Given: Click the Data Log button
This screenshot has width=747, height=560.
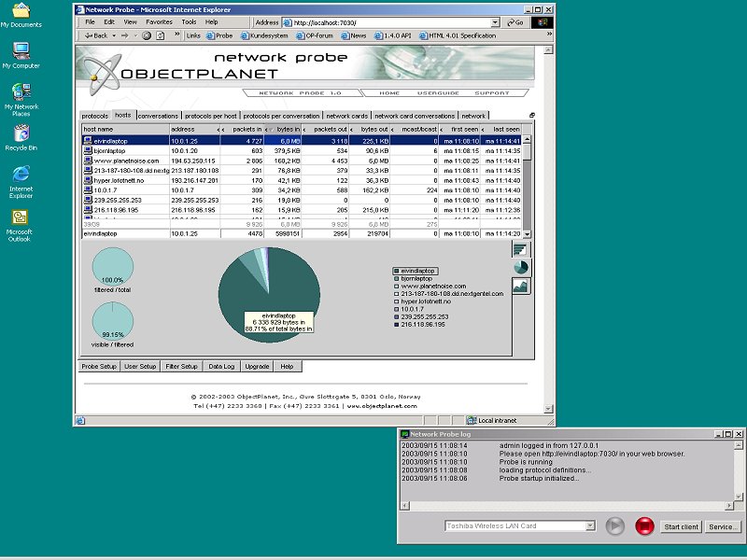Looking at the screenshot, I should (x=221, y=366).
